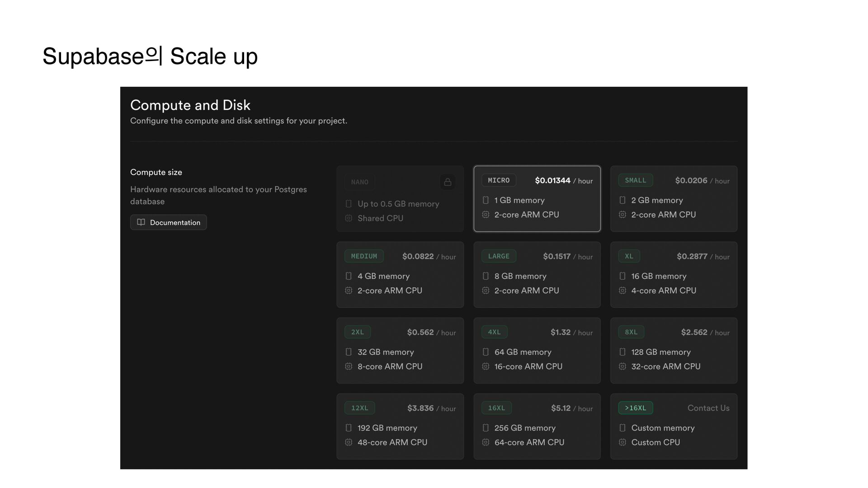Choose the LARGE compute size card
Viewport: 868px width, 488px height.
tap(537, 275)
